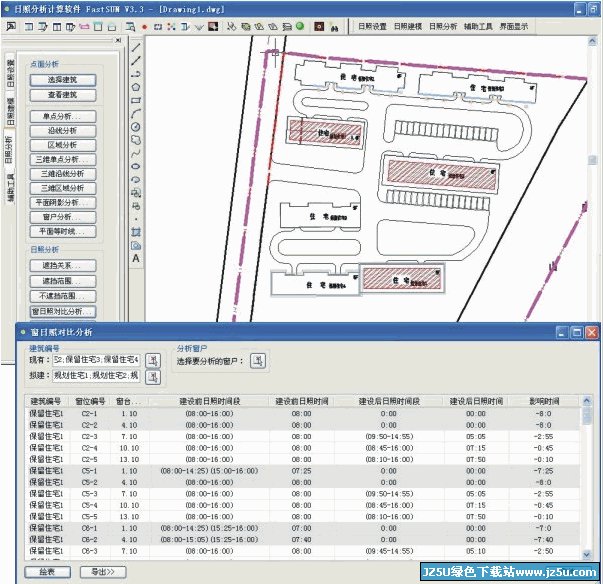Click the green sphere toolbar icon

pyautogui.click(x=299, y=25)
